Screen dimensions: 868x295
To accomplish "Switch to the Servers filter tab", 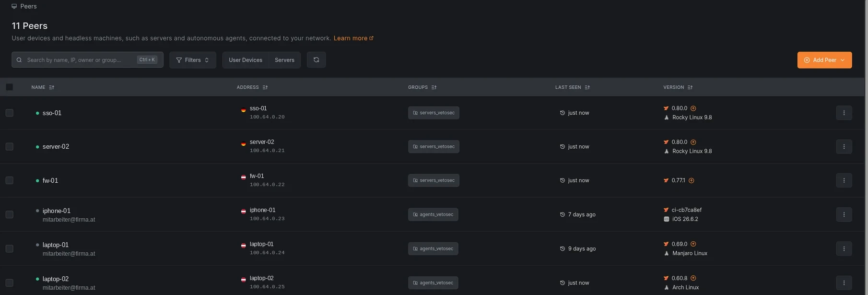I will 284,60.
